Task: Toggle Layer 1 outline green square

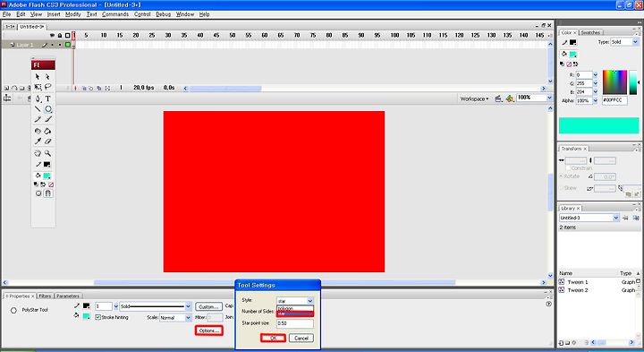Action: (x=68, y=45)
